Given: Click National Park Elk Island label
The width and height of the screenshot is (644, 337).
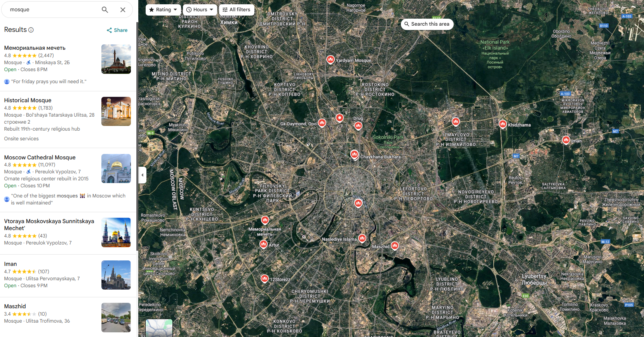Looking at the screenshot, I should (x=495, y=54).
